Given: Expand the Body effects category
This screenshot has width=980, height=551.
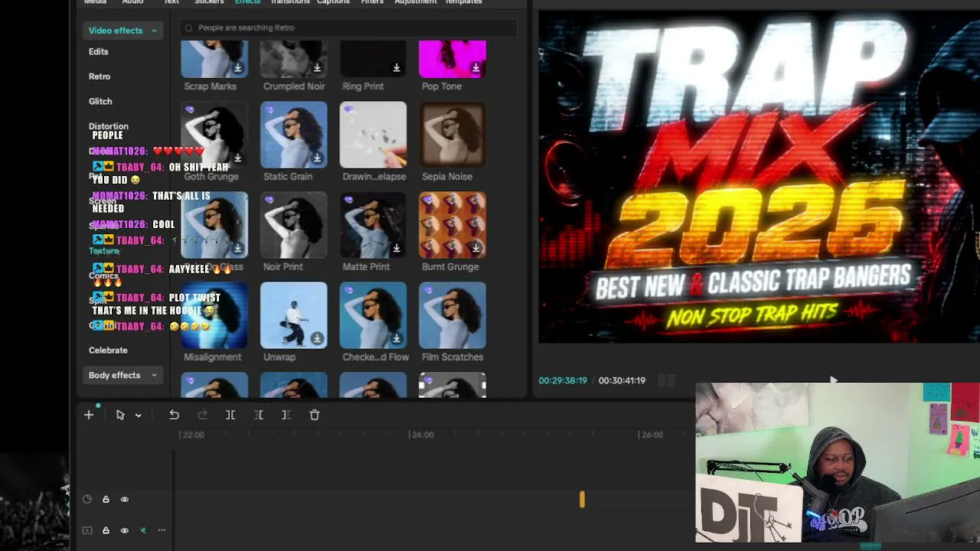Looking at the screenshot, I should coord(122,375).
